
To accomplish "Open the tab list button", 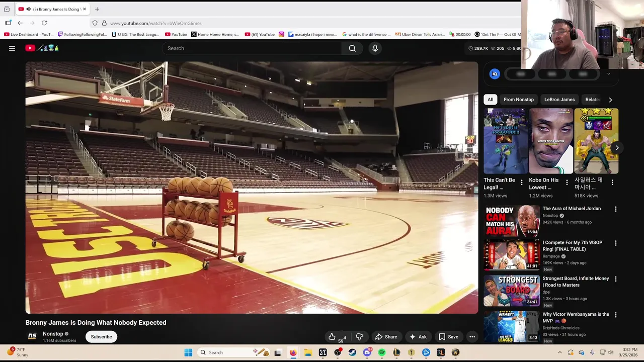I will pyautogui.click(x=7, y=9).
